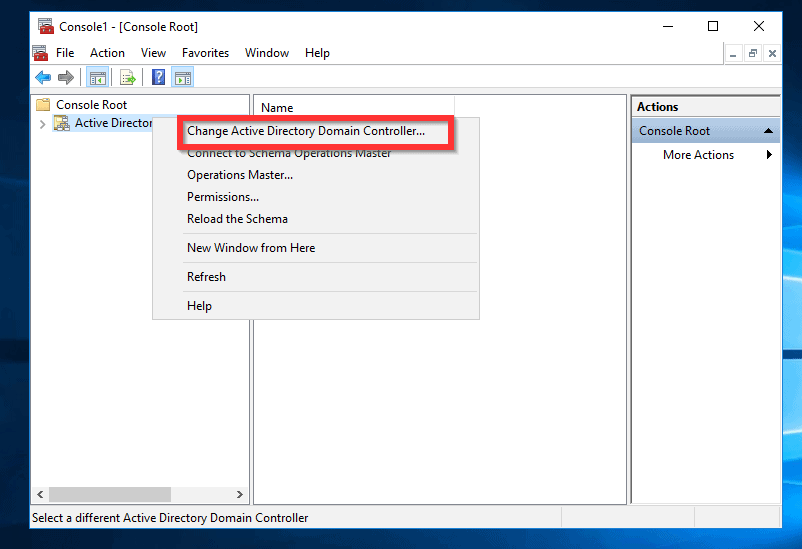The height and width of the screenshot is (549, 802).
Task: Click the Active Directory Schema node icon
Action: click(x=62, y=123)
